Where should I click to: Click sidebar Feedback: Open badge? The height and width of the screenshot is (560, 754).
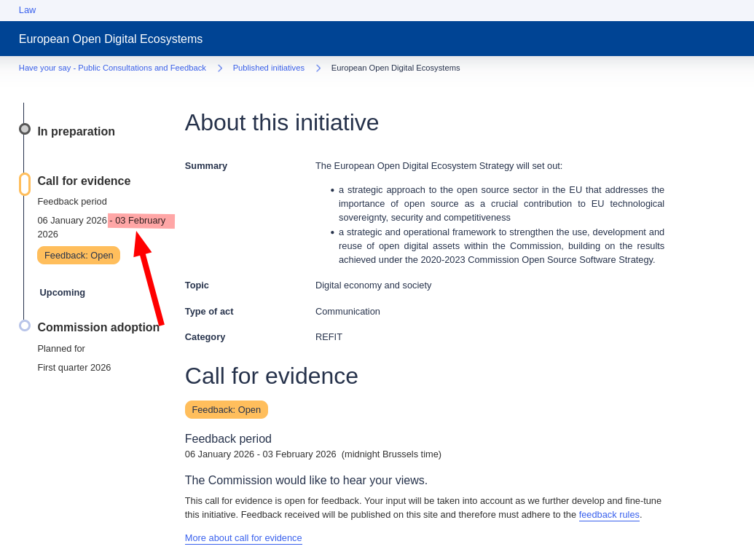(79, 256)
